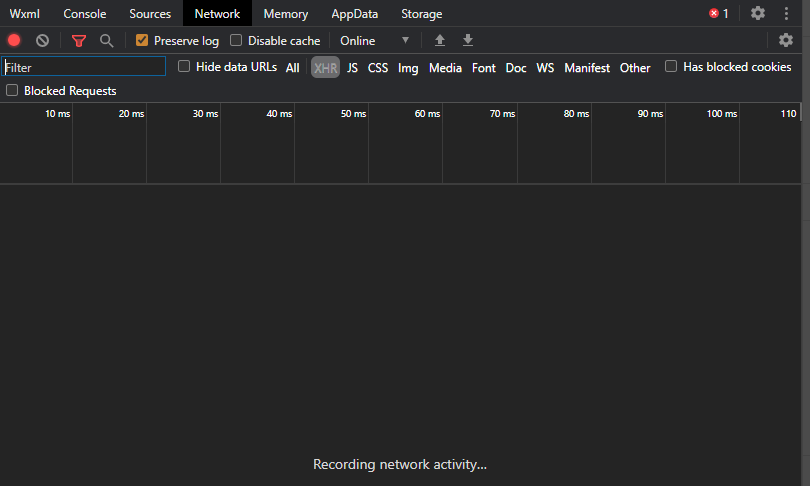810x486 pixels.
Task: Switch to the Storage tab
Action: pyautogui.click(x=422, y=14)
